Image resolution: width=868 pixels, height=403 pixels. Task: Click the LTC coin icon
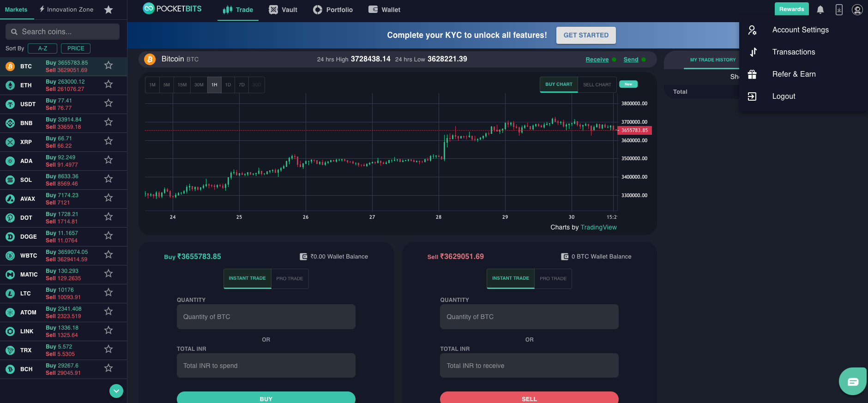(x=10, y=294)
